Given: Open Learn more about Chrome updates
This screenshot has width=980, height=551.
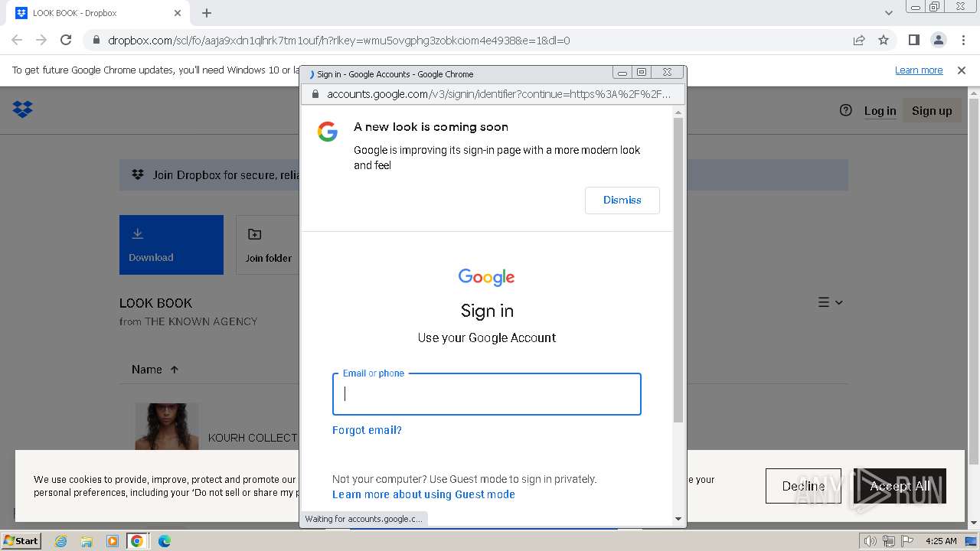Looking at the screenshot, I should coord(919,70).
